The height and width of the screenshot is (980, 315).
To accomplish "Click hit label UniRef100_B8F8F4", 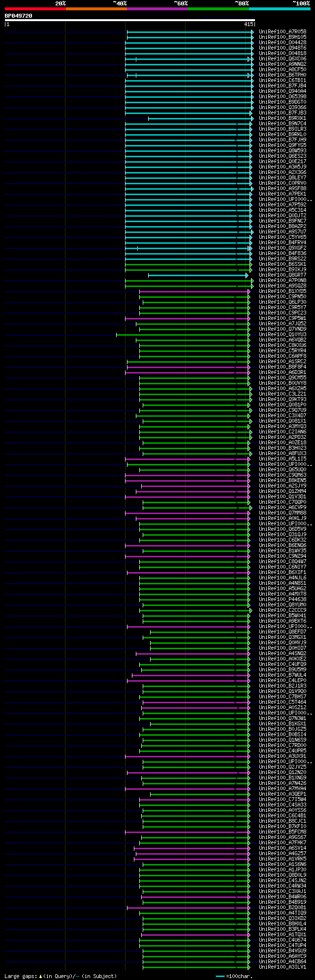I will pos(283,367).
